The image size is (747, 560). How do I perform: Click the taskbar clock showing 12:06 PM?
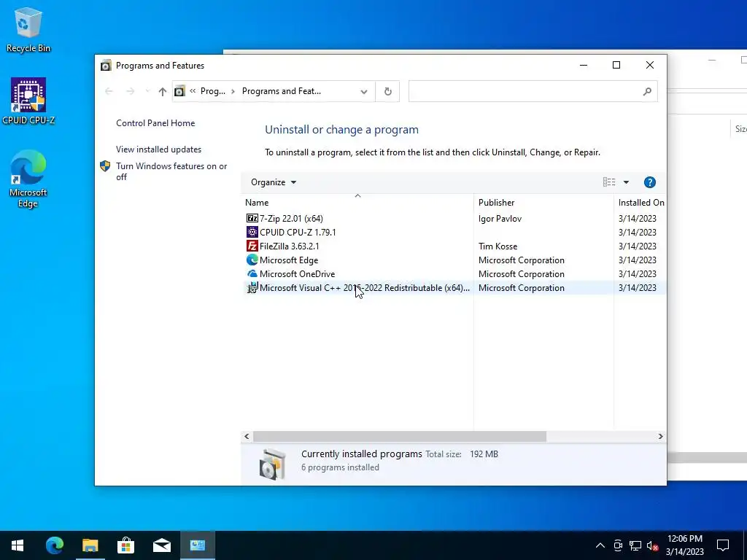(684, 545)
